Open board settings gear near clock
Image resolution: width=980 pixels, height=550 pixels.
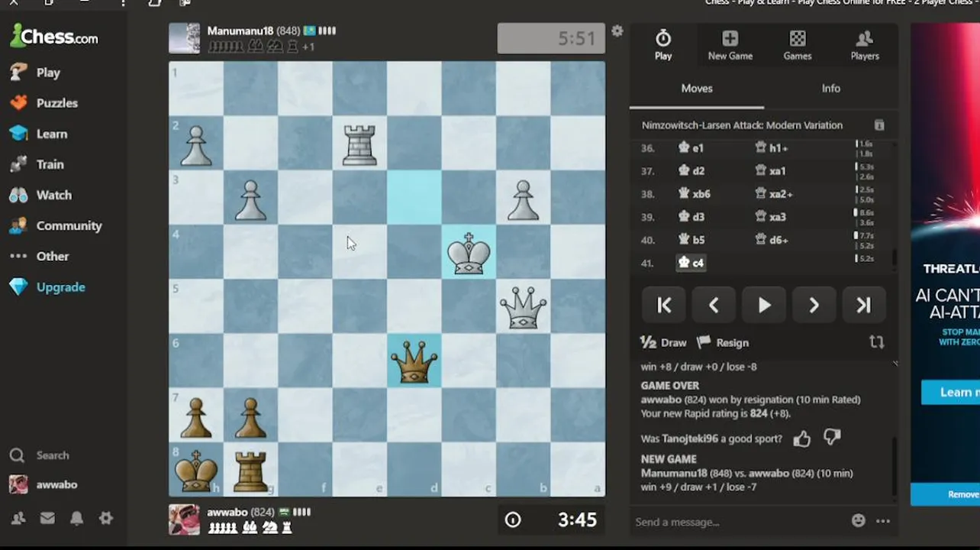pos(617,31)
